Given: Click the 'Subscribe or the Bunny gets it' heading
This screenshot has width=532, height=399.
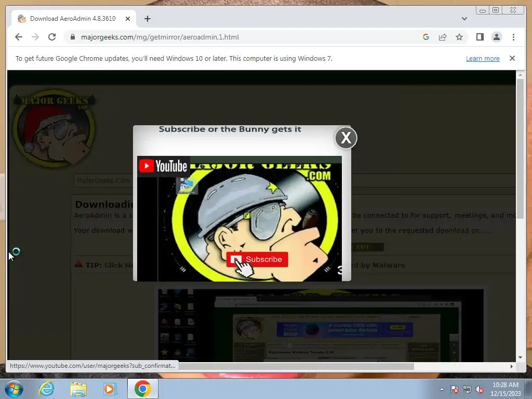Looking at the screenshot, I should (x=230, y=129).
